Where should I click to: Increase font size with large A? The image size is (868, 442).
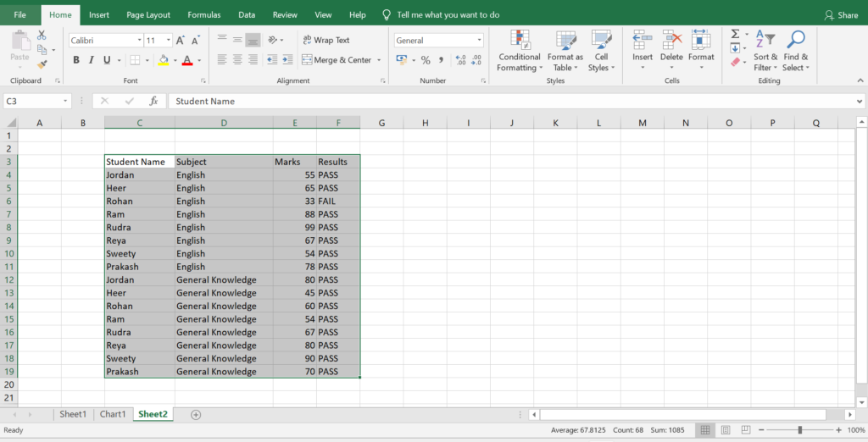coord(180,41)
